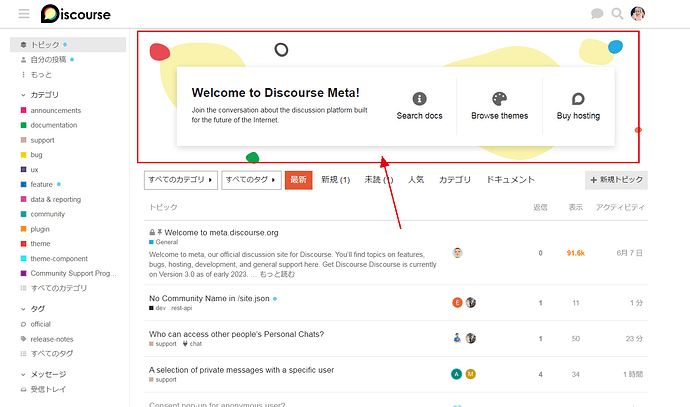690x407 pixels.
Task: Collapse the タグ sidebar section
Action: coord(33,308)
